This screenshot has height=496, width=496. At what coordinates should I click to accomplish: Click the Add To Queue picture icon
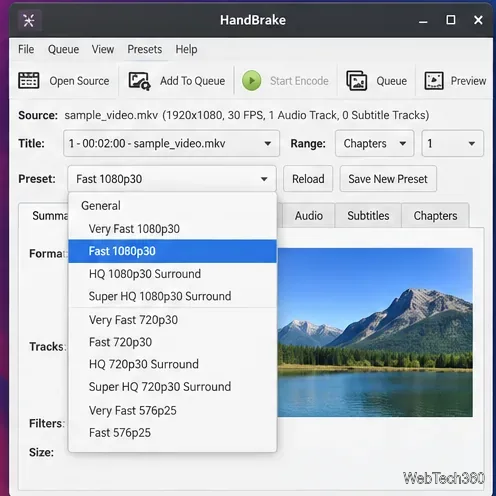point(139,81)
